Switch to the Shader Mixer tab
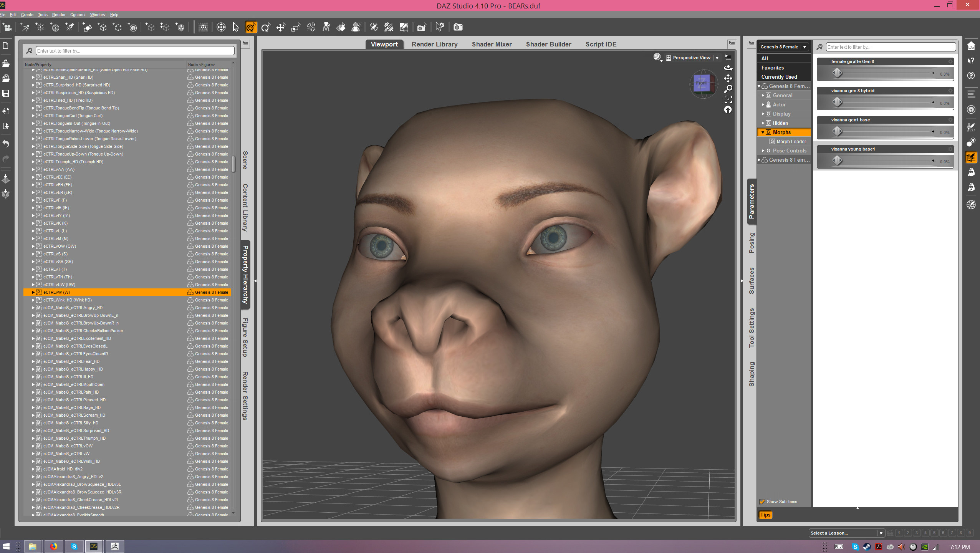Viewport: 980px width, 553px height. pyautogui.click(x=492, y=44)
